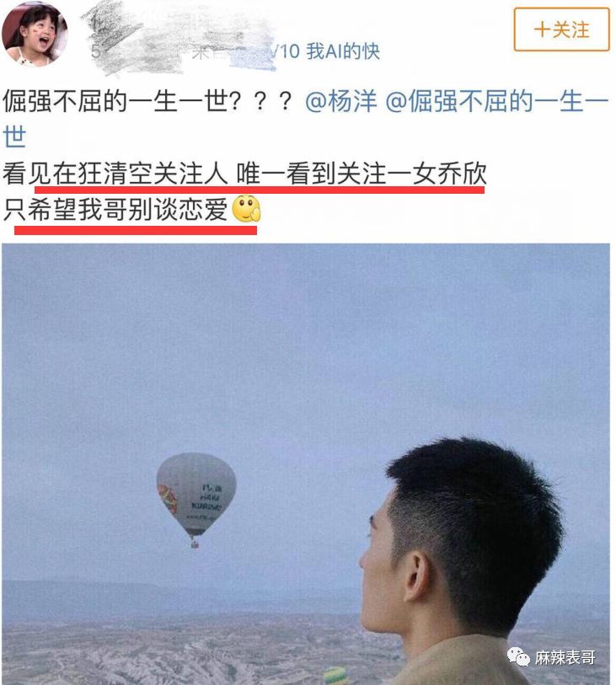This screenshot has height=685, width=616.
Task: Click the wrapped blue 世 mention character
Action: tap(14, 136)
